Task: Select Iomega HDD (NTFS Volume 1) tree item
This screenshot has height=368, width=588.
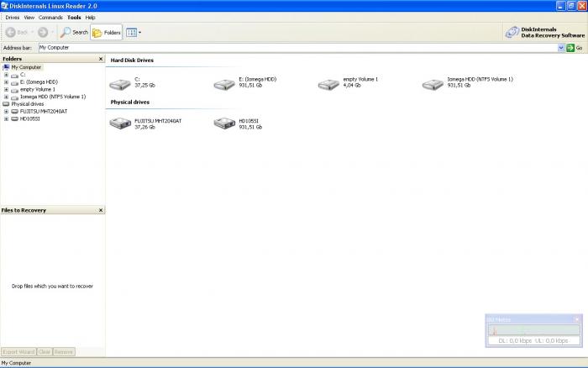Action: coord(53,97)
